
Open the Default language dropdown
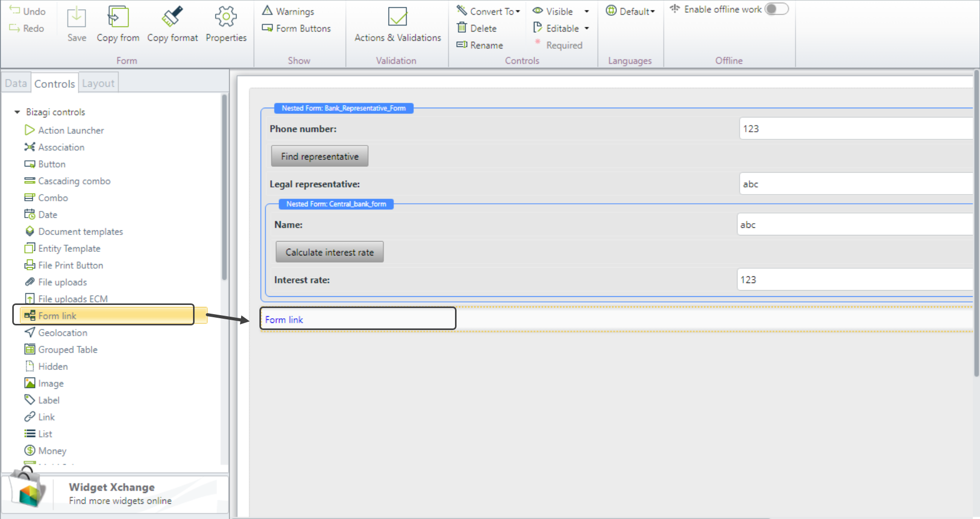[x=631, y=11]
